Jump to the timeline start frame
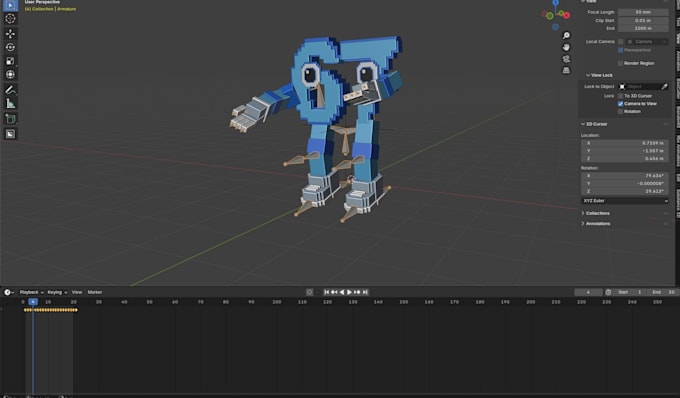Screen dimensions: 680x398 (x=327, y=292)
